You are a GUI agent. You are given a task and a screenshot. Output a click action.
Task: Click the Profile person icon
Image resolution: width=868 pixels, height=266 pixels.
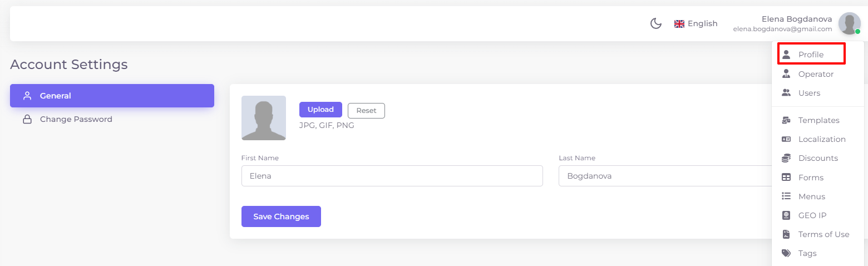coord(786,55)
